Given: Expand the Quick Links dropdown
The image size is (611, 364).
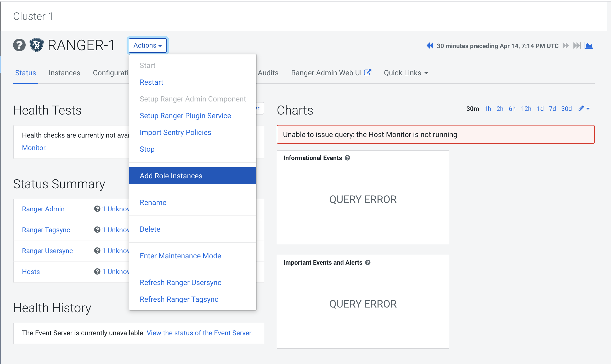Looking at the screenshot, I should pyautogui.click(x=406, y=73).
